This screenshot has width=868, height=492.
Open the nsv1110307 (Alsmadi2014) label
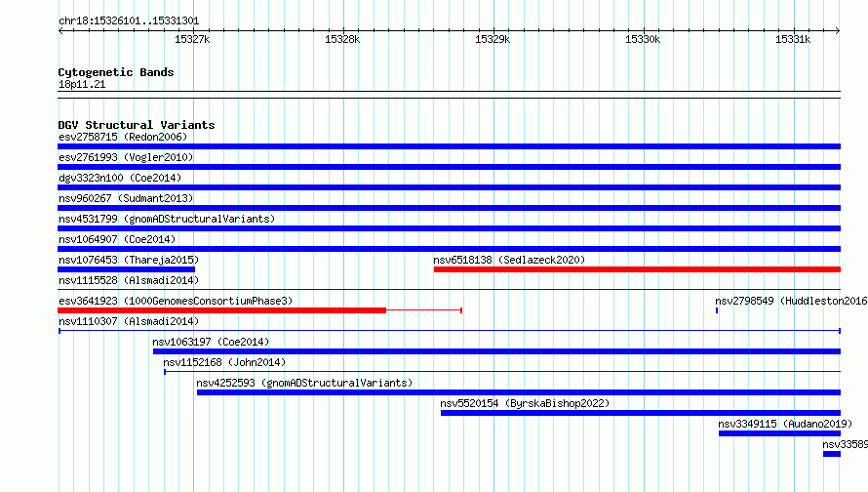tap(129, 321)
